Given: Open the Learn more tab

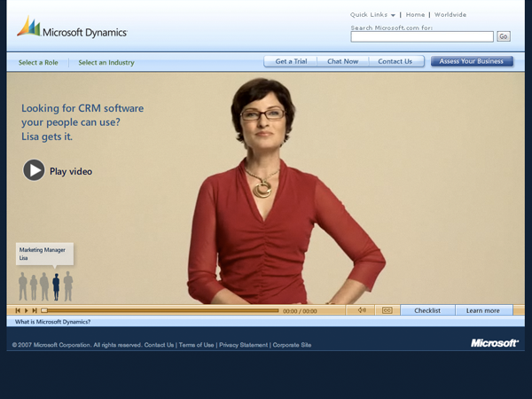Looking at the screenshot, I should pos(483,310).
